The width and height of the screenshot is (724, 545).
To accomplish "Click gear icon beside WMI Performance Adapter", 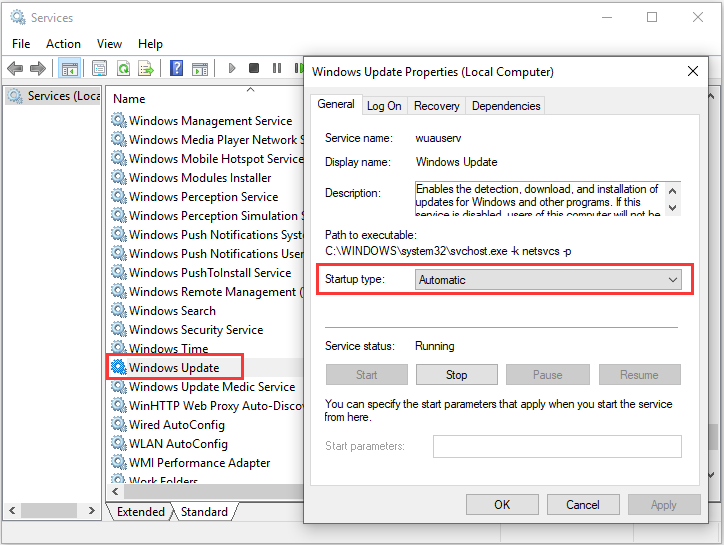I will point(119,462).
